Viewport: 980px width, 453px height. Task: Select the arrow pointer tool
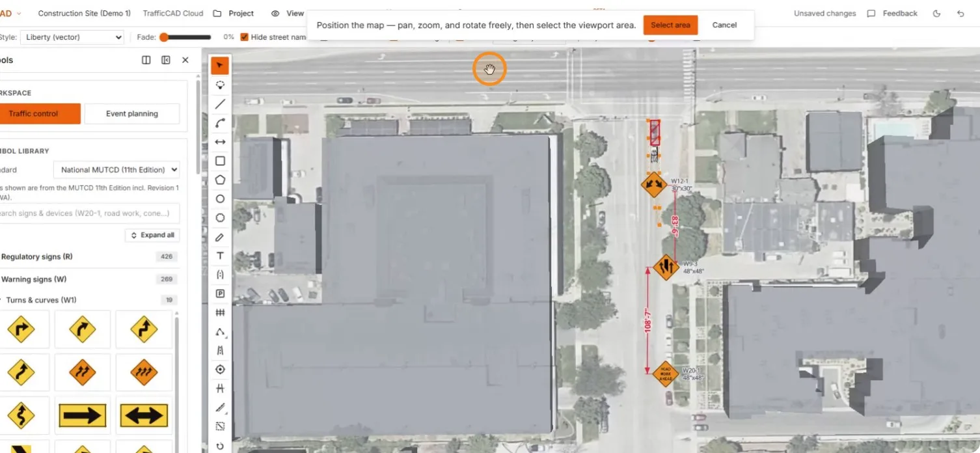[220, 65]
